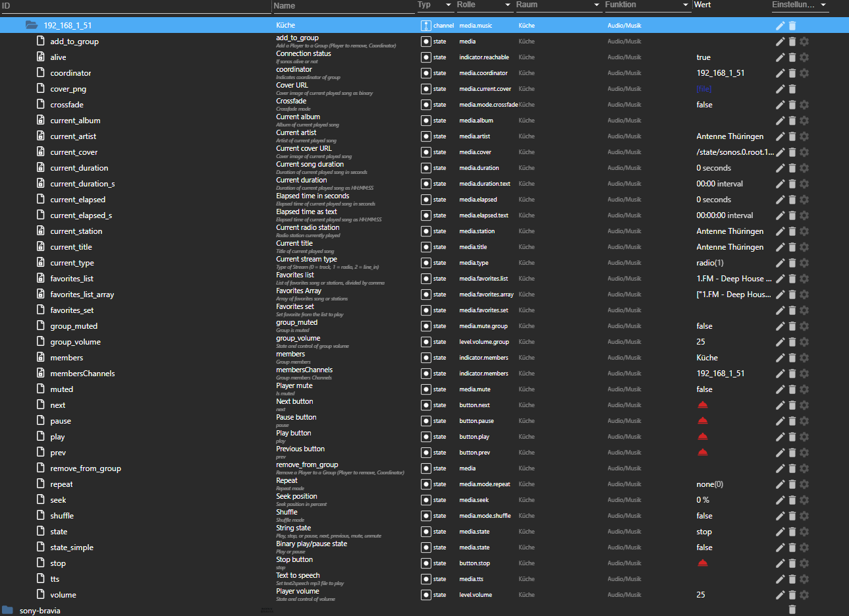The image size is (849, 616).
Task: Click the channel type icon in 192_168_1_51 row
Action: coord(426,26)
